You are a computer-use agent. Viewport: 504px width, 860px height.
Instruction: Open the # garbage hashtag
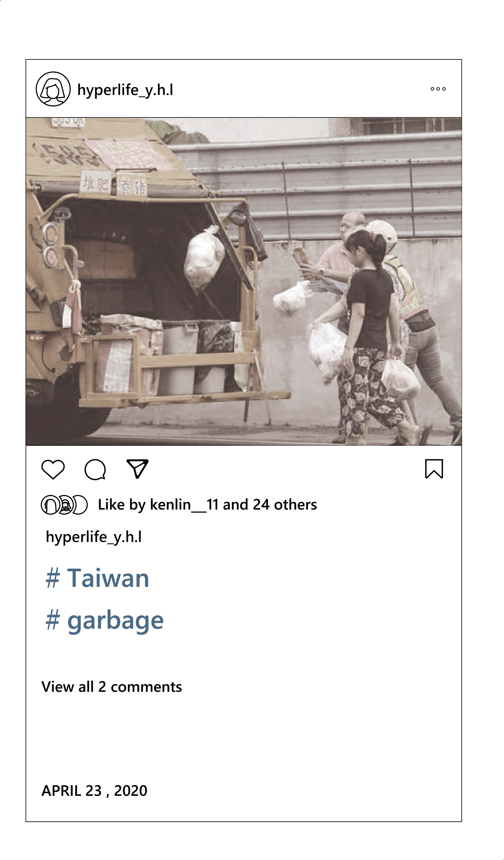click(x=104, y=621)
